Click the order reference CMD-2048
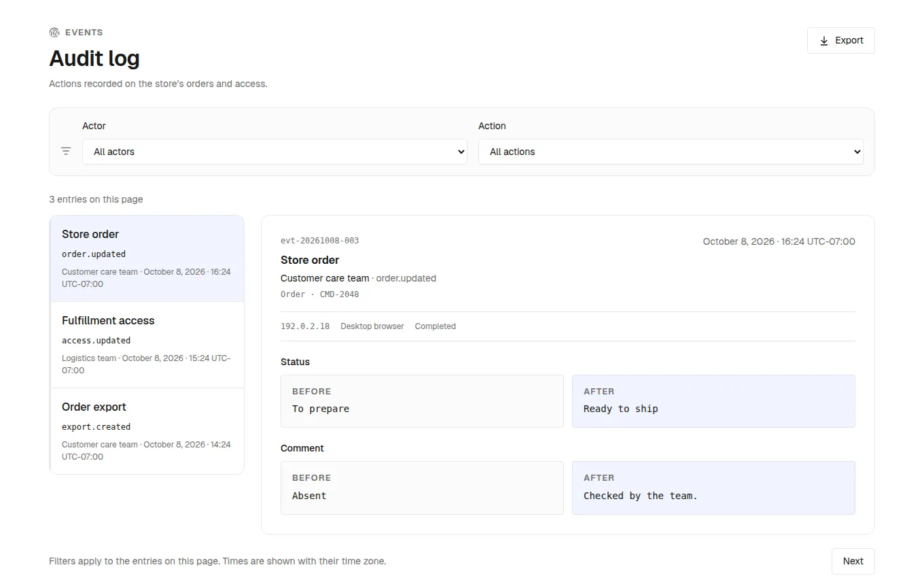This screenshot has width=924, height=578. (x=340, y=294)
